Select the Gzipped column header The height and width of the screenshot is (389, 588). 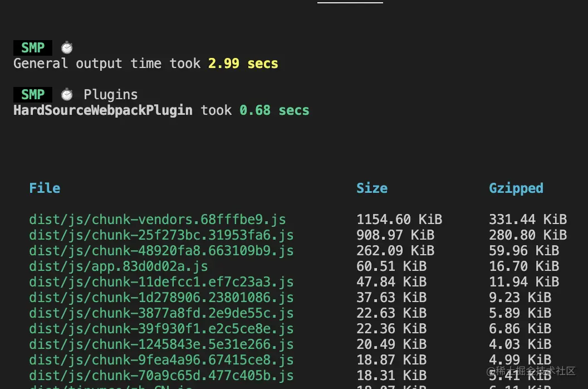(516, 188)
